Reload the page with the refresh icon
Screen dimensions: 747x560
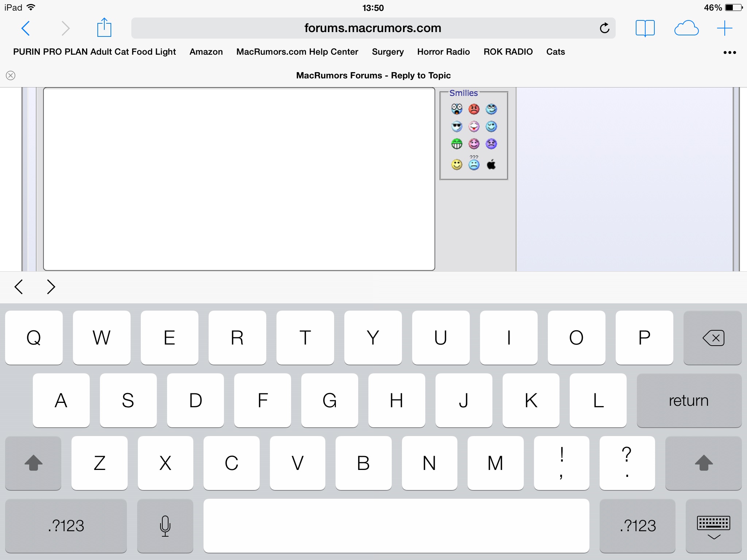[x=604, y=28]
